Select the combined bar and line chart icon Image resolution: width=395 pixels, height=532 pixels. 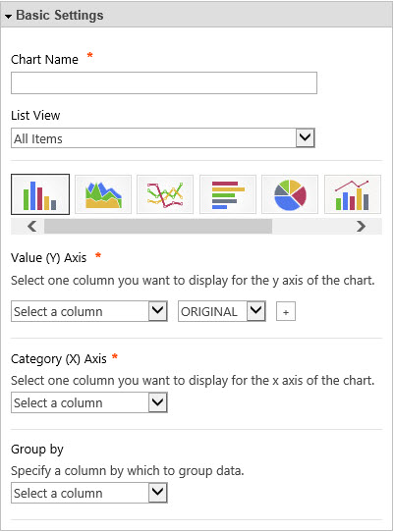coord(353,194)
